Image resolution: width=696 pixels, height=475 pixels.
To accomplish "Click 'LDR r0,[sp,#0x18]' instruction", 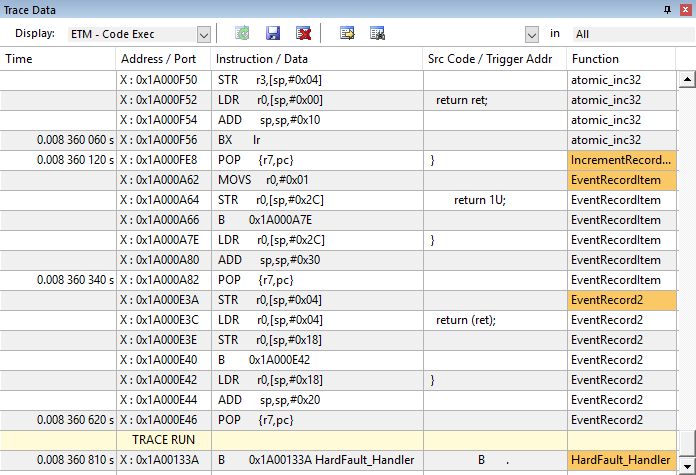I will click(270, 380).
